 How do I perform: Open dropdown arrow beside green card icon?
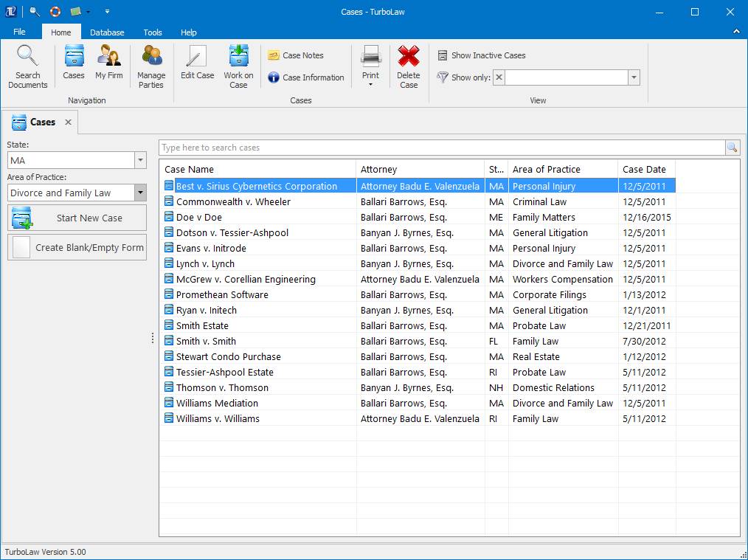[x=88, y=12]
